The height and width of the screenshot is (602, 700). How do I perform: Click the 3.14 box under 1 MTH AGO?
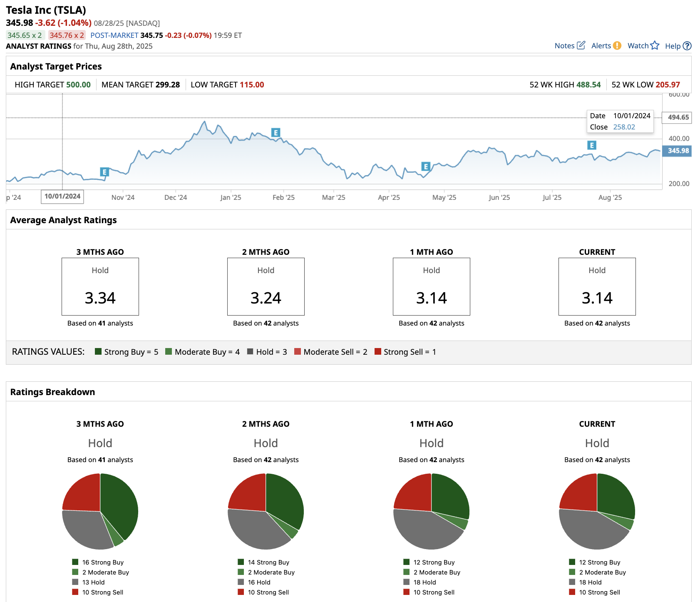432,286
